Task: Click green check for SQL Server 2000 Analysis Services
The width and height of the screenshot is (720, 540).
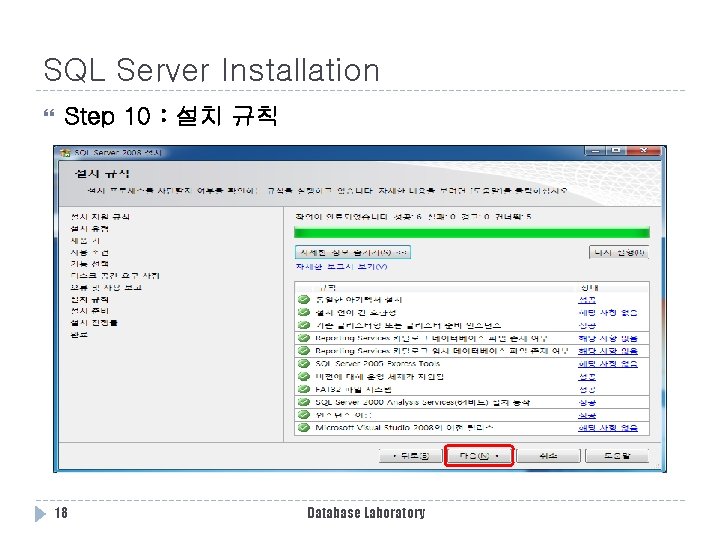Action: [x=304, y=402]
